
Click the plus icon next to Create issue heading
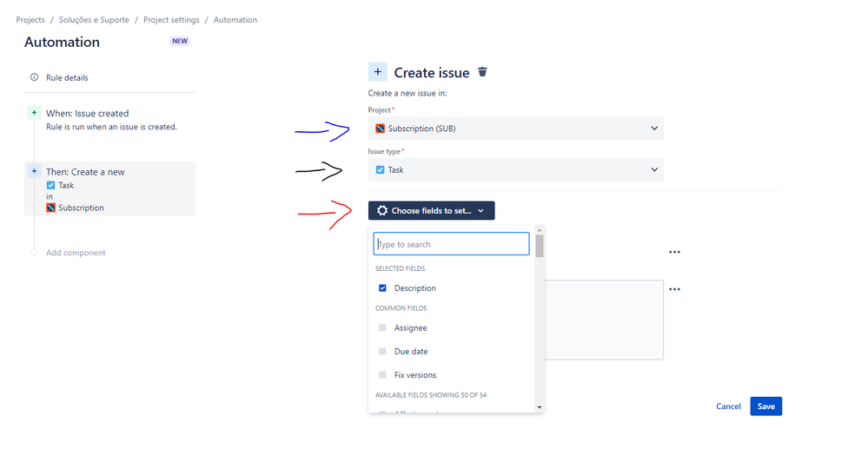click(378, 72)
